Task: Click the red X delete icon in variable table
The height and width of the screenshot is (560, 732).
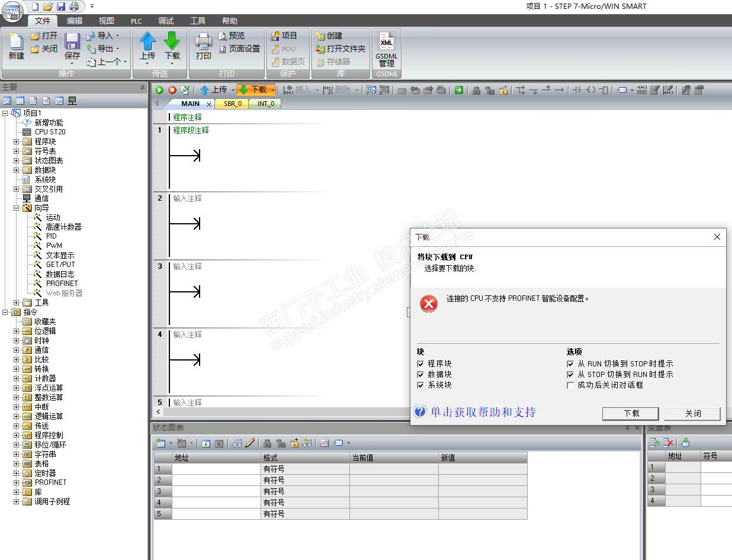Action: [668, 442]
